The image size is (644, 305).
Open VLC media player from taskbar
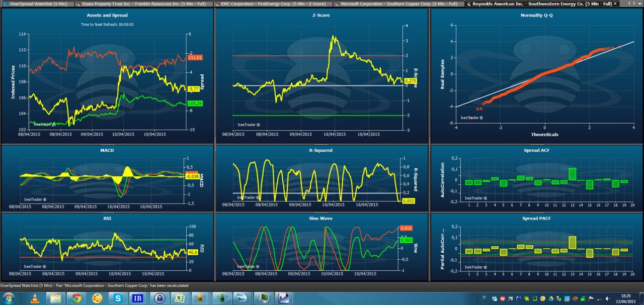click(x=35, y=298)
